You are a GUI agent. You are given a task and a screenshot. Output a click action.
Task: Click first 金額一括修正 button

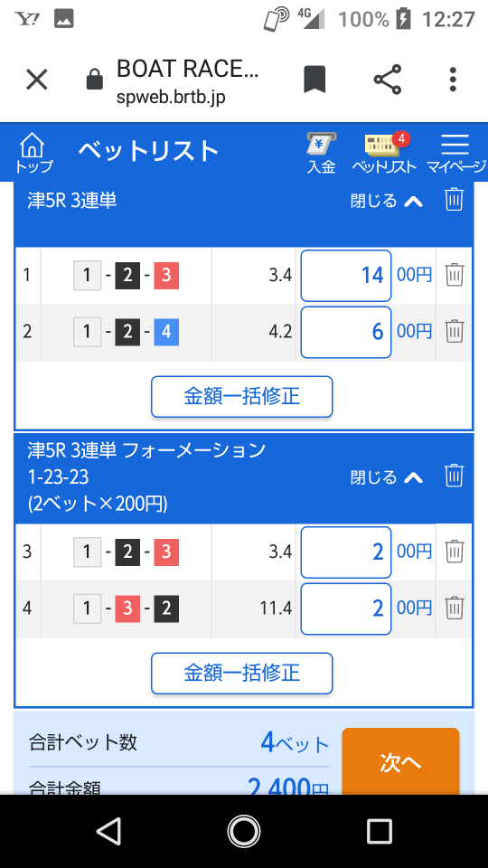point(242,396)
